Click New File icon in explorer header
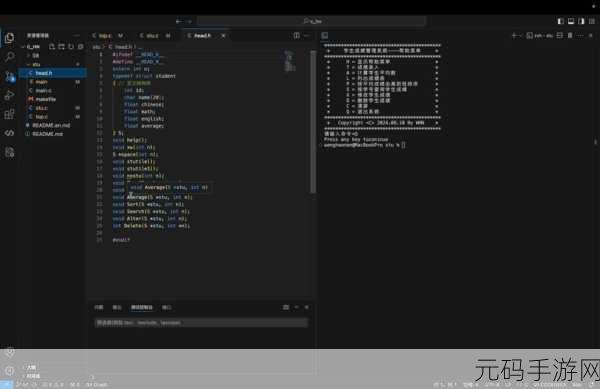 click(x=52, y=47)
